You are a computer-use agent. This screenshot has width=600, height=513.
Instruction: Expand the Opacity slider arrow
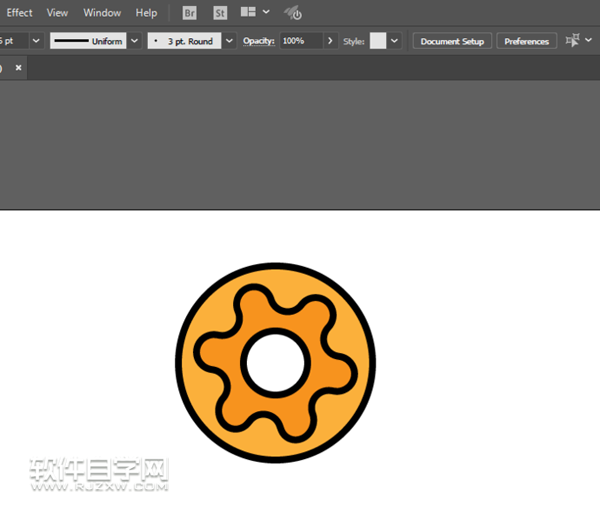click(330, 41)
